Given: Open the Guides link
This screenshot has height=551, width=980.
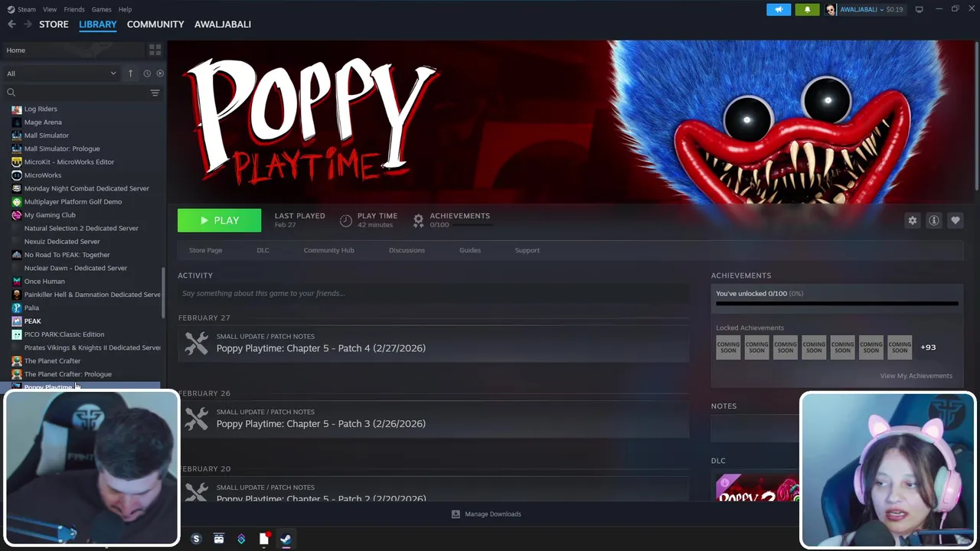Looking at the screenshot, I should click(470, 250).
